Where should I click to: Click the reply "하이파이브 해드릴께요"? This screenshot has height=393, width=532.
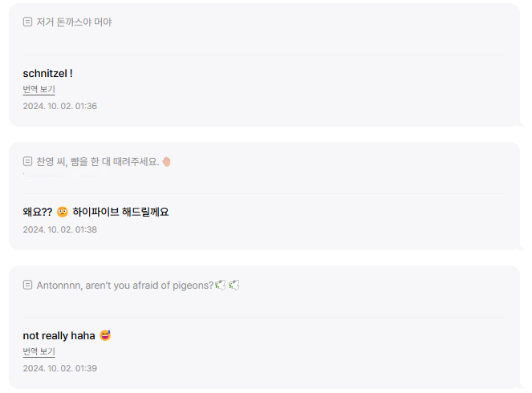[120, 213]
